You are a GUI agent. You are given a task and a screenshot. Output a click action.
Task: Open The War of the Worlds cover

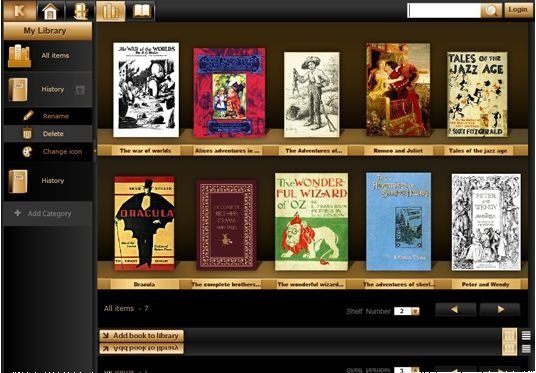(x=146, y=90)
